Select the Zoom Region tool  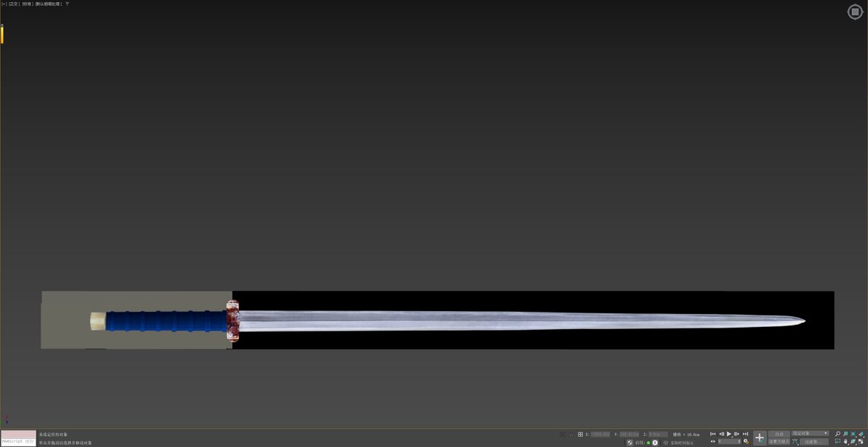(838, 441)
